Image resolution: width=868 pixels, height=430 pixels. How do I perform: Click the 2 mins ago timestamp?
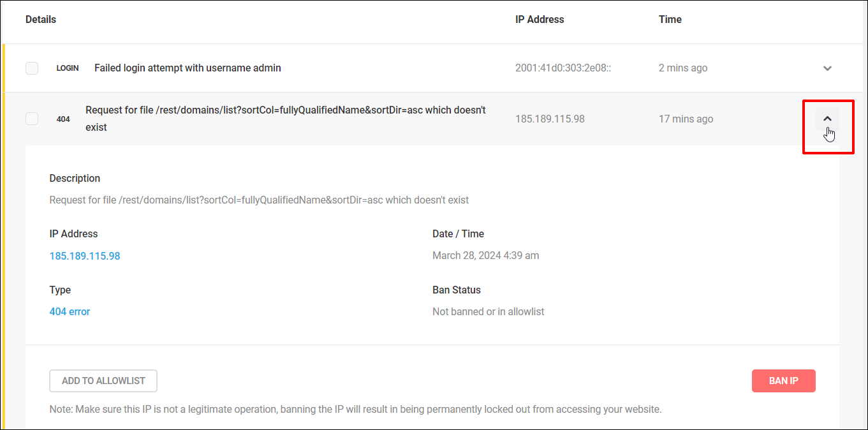pos(683,68)
